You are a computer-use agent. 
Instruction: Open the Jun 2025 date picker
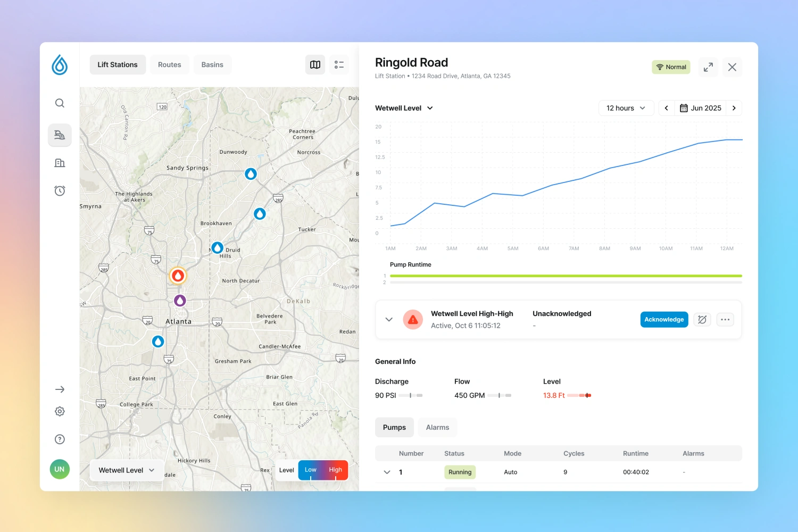pyautogui.click(x=700, y=108)
